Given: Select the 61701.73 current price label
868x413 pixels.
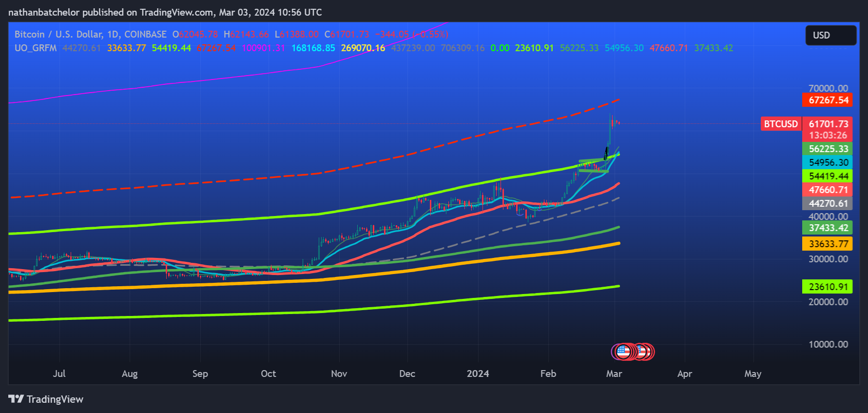Looking at the screenshot, I should [x=828, y=124].
